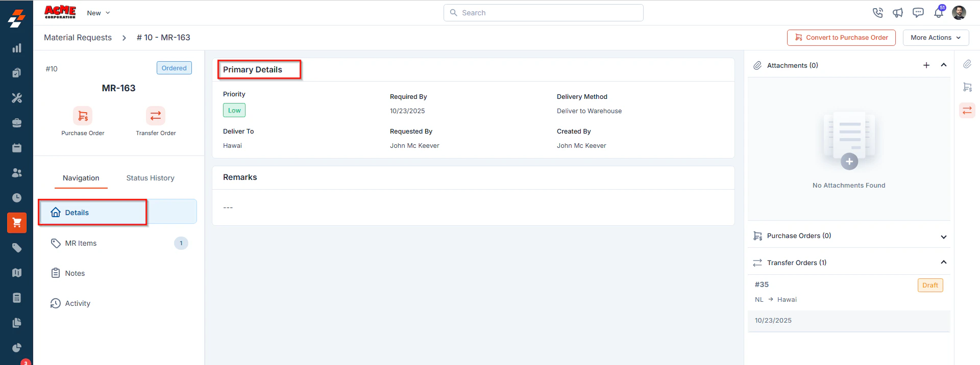Viewport: 980px width, 365px height.
Task: Open the bar chart dashboard sidebar icon
Action: (17, 48)
